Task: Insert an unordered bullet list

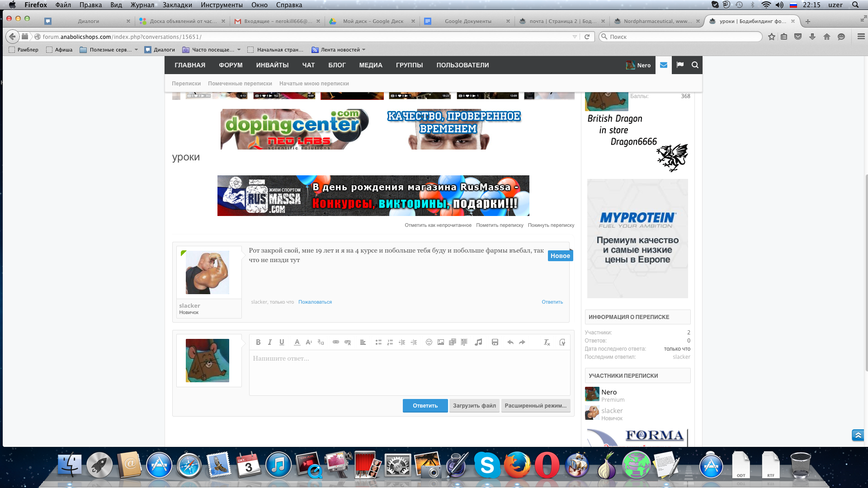Action: coord(378,342)
